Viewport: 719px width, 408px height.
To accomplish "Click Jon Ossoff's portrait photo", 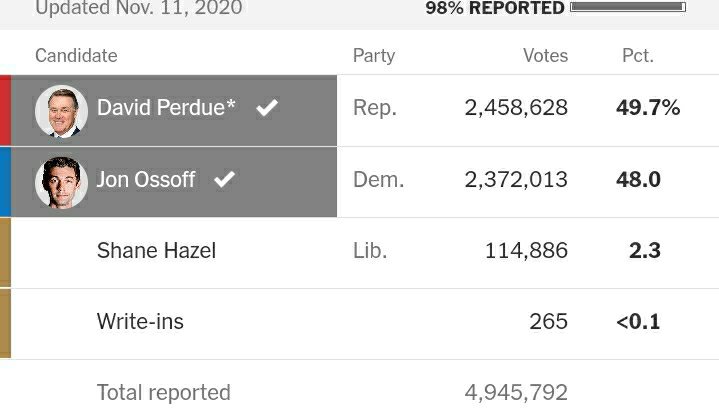I will click(61, 182).
